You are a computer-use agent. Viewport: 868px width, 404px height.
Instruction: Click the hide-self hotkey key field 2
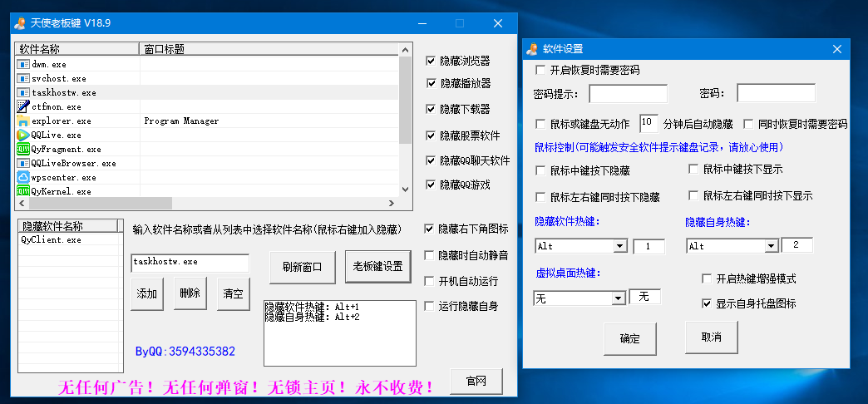[797, 244]
